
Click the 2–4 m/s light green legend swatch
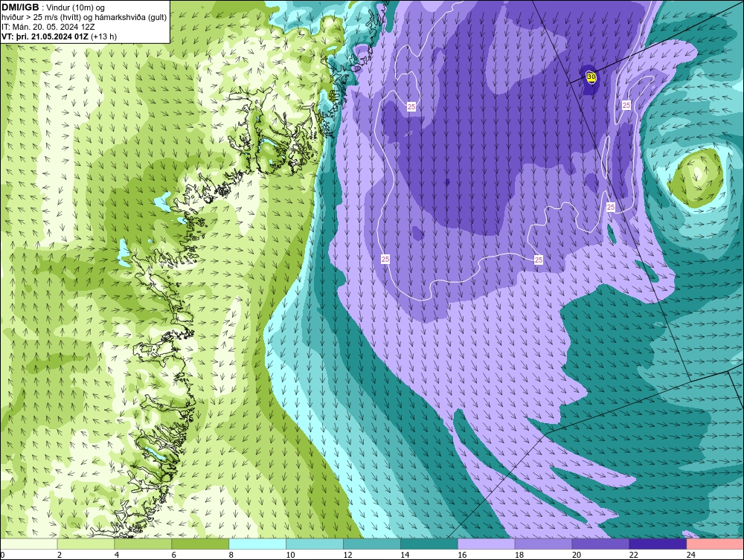86,544
